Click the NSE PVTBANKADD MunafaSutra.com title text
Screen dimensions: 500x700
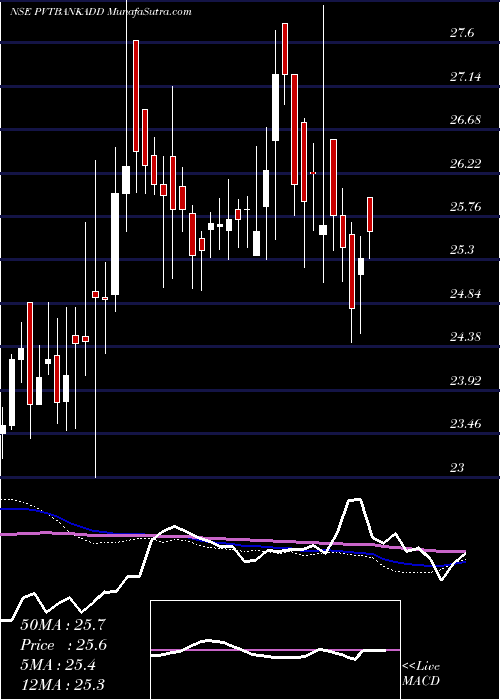click(101, 12)
